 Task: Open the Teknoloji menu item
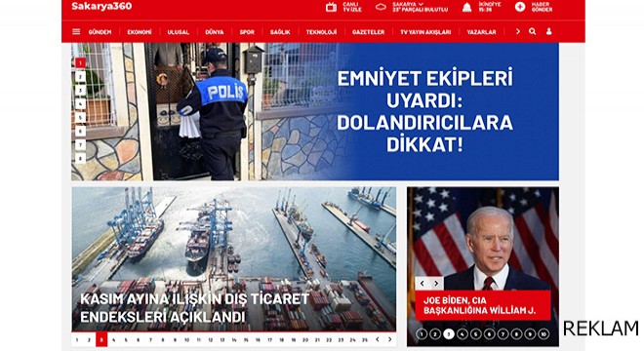(x=321, y=31)
